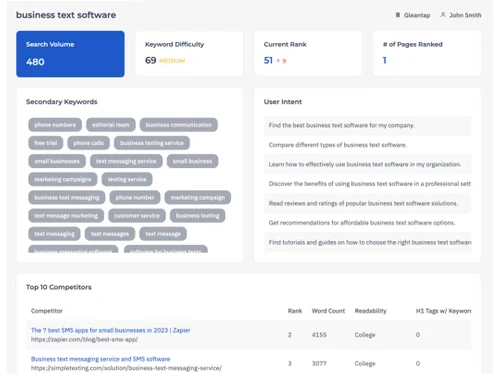
Task: Click intent 'Compare different types of business text software'
Action: [x=368, y=145]
